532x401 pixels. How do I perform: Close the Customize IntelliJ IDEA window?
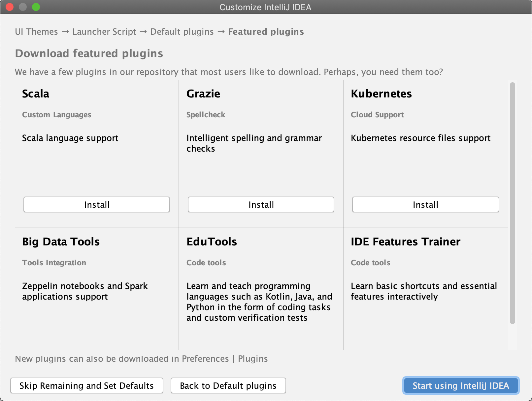[x=10, y=7]
